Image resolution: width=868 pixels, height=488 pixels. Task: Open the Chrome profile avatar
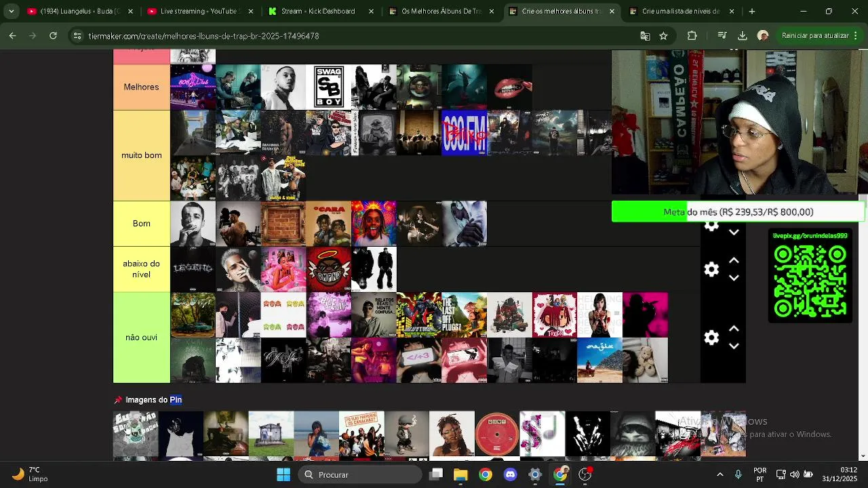(x=763, y=36)
